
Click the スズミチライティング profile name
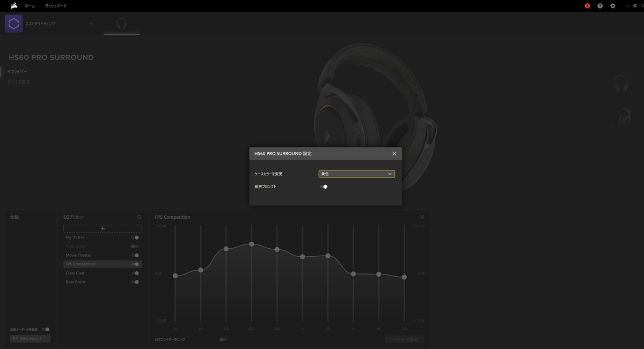point(40,24)
